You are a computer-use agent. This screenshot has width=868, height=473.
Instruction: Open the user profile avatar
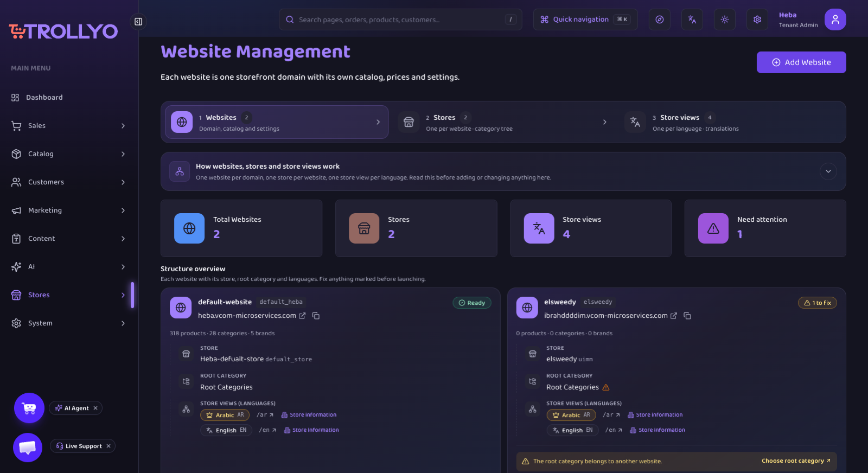pos(835,20)
